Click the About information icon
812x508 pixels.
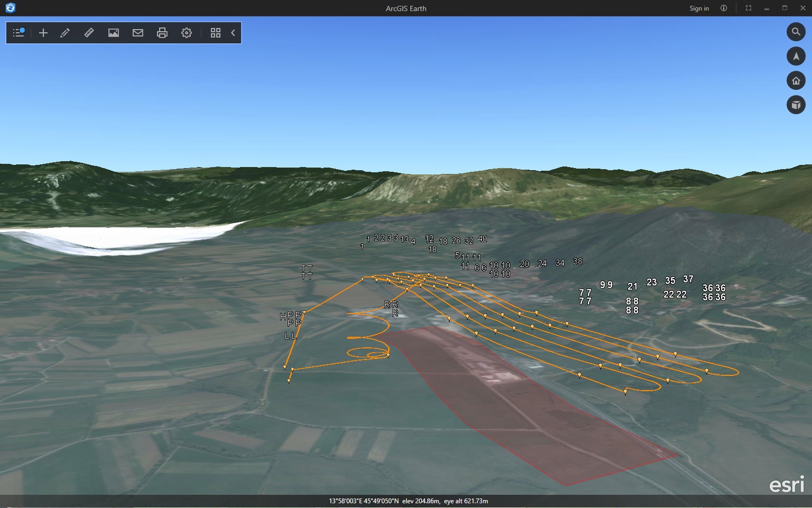[723, 8]
